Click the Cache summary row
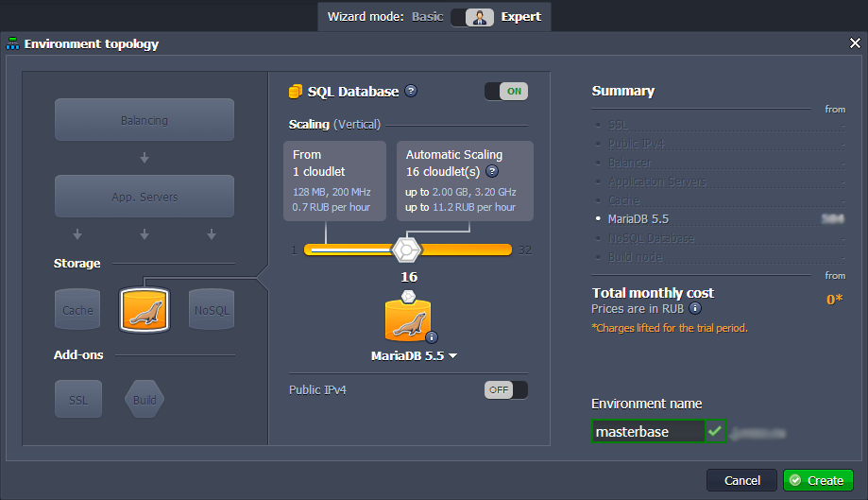The width and height of the screenshot is (868, 500). 719,199
